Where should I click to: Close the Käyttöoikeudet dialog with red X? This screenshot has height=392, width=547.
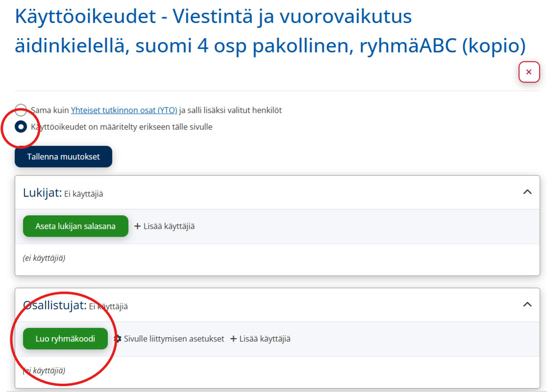point(529,72)
